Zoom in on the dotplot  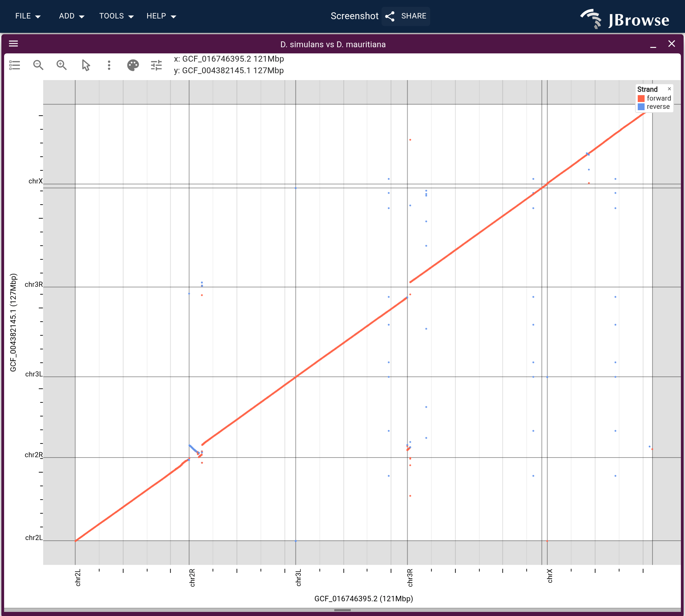click(62, 65)
